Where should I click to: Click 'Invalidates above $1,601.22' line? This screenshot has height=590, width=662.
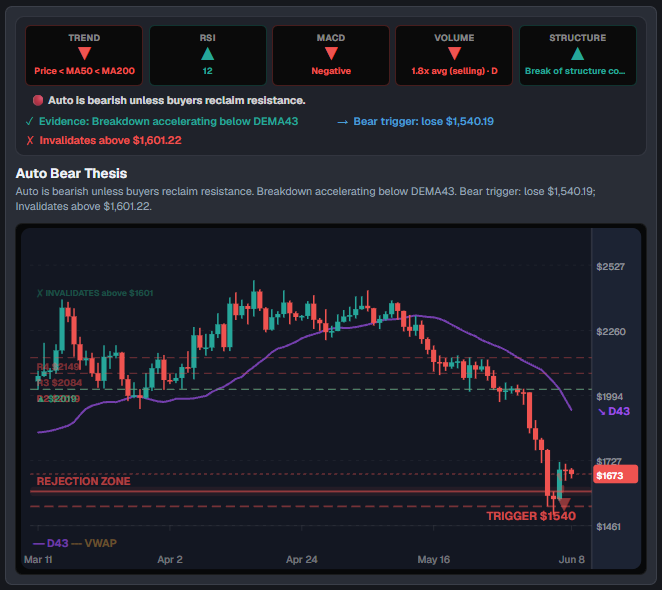click(111, 140)
